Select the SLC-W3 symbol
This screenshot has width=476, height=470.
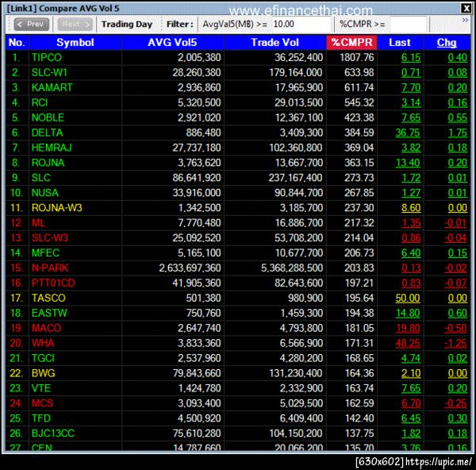coord(50,238)
